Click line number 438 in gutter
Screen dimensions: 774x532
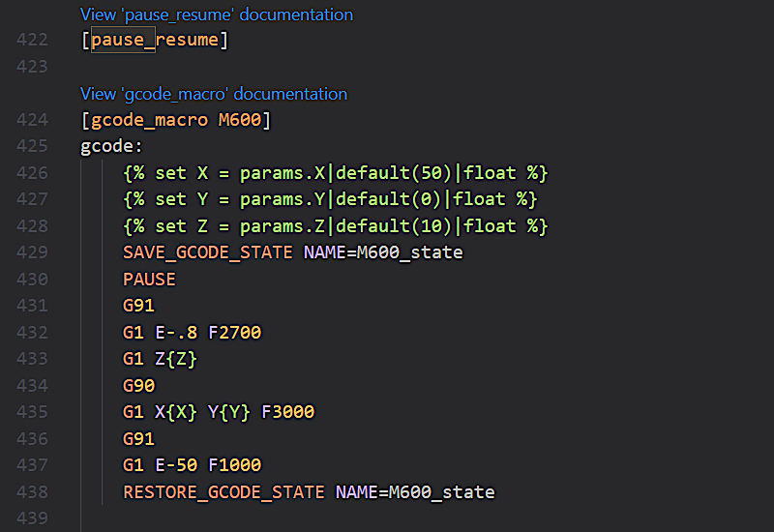point(32,492)
